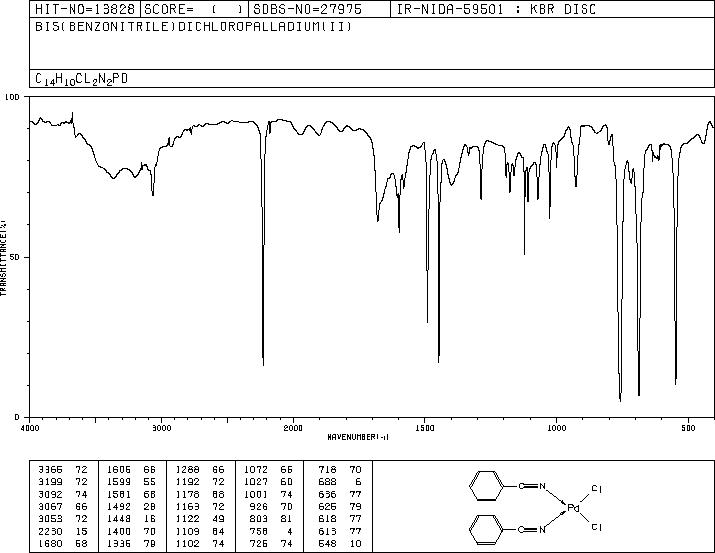Click the 50 transmittance tick label

pos(15,257)
